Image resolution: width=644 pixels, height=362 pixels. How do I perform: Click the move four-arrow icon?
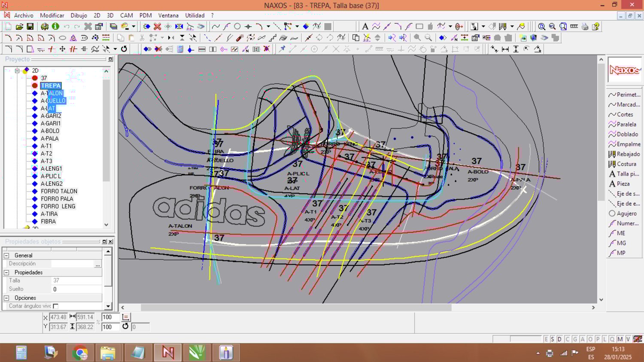(x=62, y=49)
